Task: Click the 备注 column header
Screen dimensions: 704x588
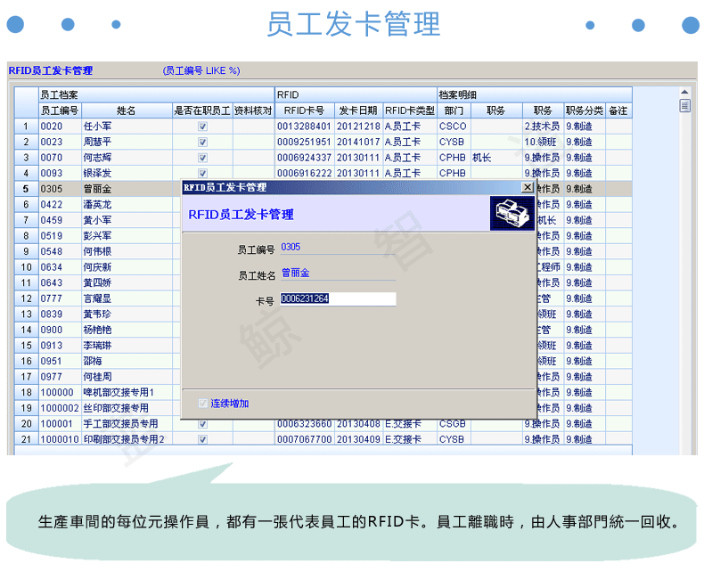Action: tap(618, 110)
